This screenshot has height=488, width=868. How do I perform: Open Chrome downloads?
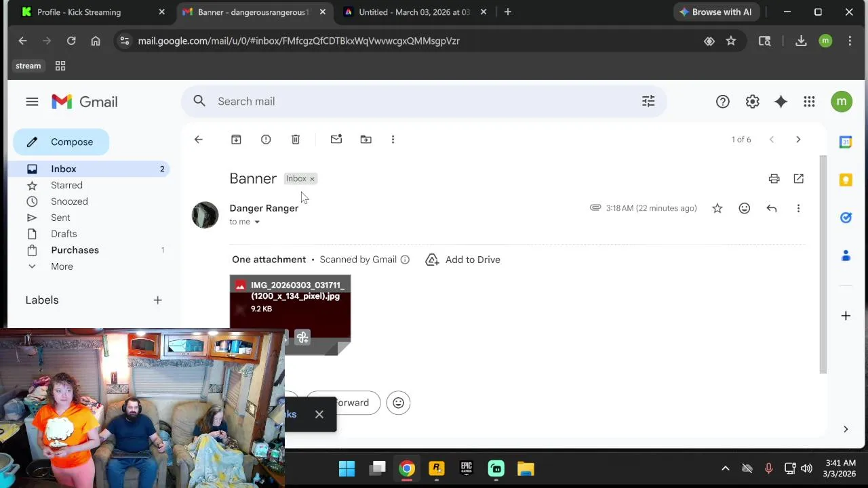801,41
